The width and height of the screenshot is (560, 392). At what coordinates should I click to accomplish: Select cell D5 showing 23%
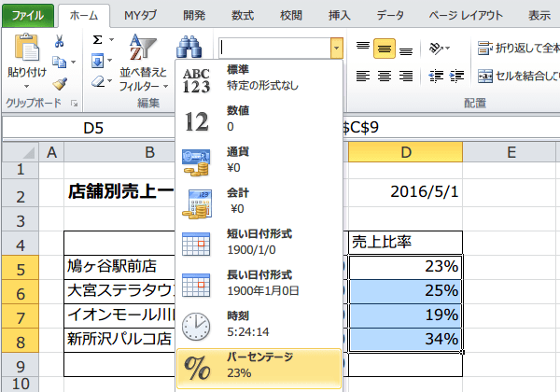point(406,265)
